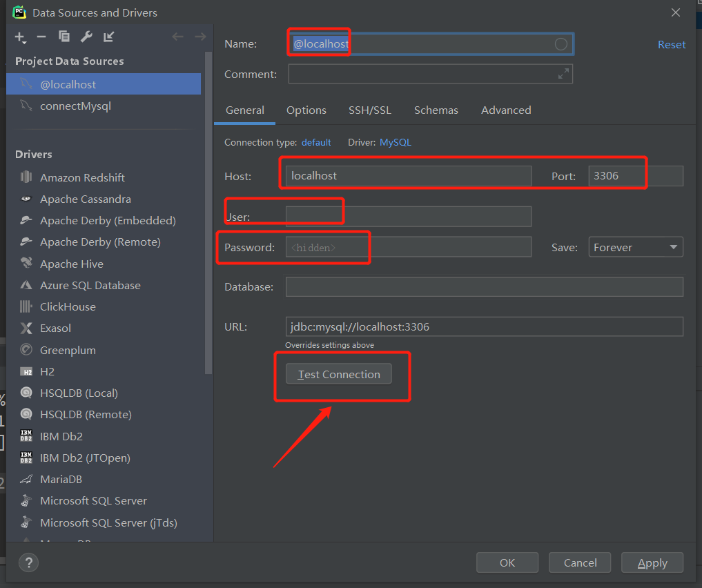The height and width of the screenshot is (588, 702).
Task: Click the Duplicate data source icon
Action: (64, 37)
